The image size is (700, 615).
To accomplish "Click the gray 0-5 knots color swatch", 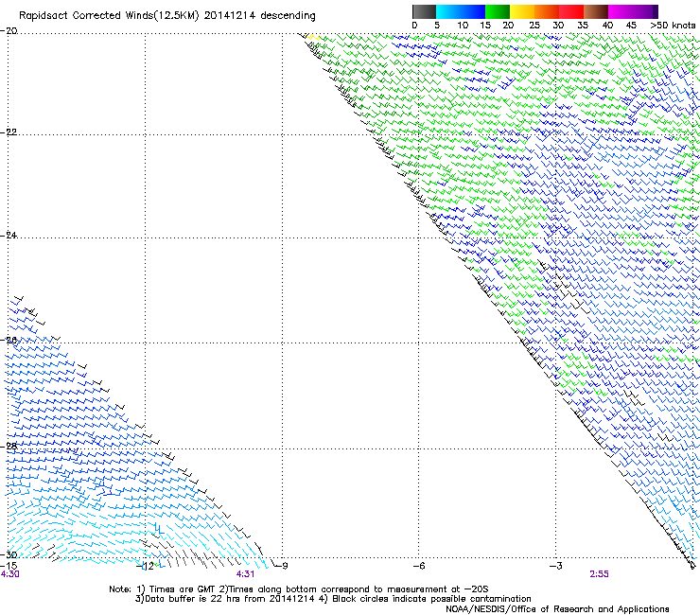I will point(424,11).
